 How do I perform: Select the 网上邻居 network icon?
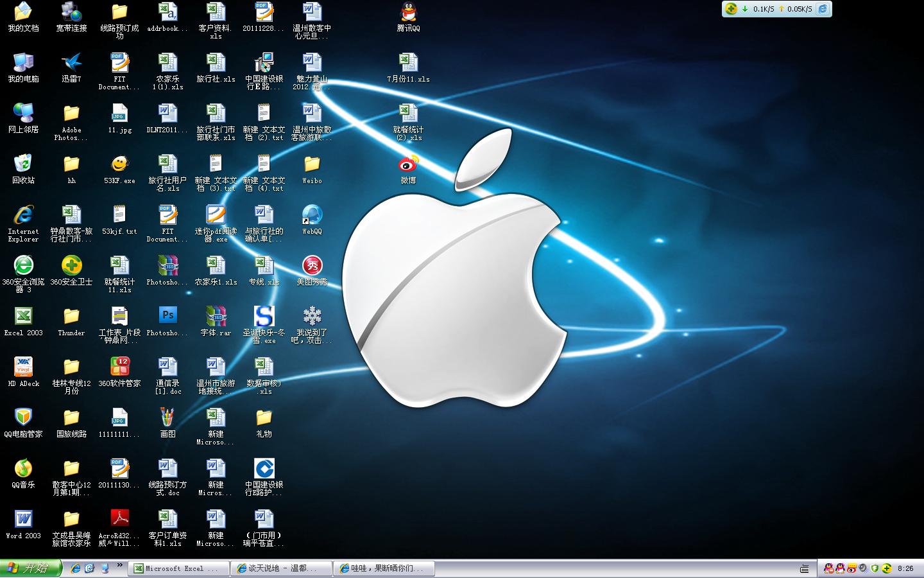(x=23, y=118)
